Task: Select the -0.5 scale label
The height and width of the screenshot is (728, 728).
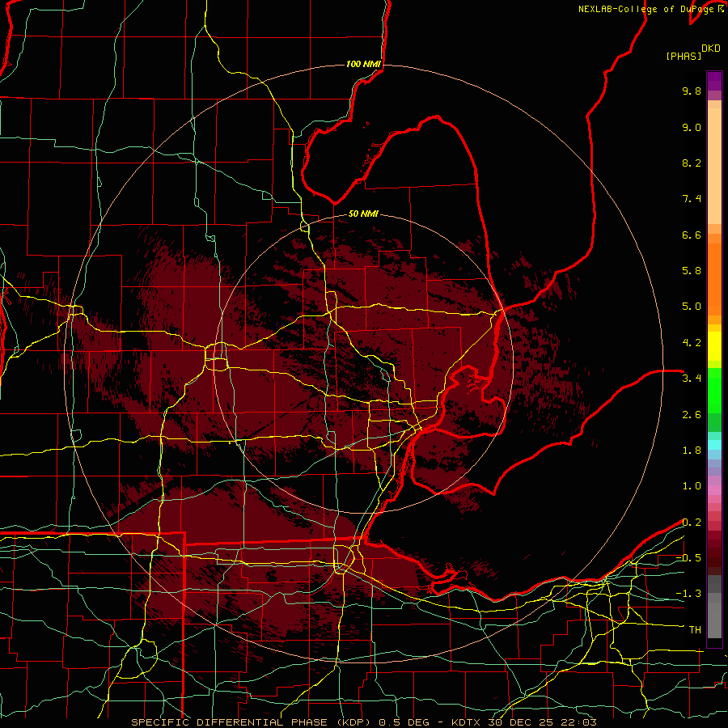Action: [688, 558]
